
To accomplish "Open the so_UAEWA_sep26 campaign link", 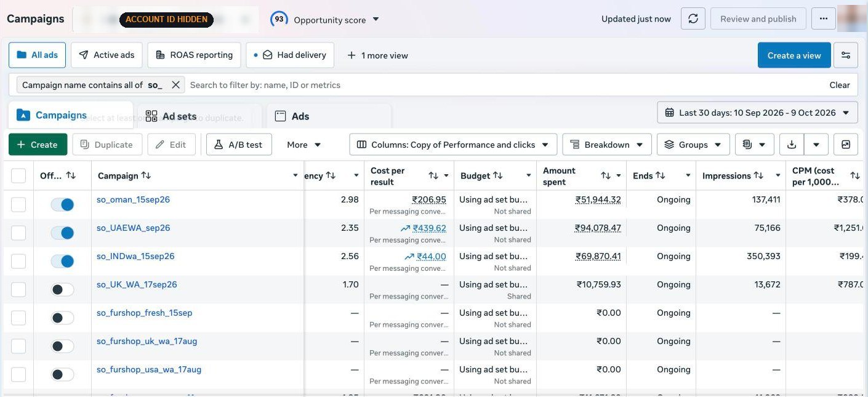I will (x=133, y=228).
